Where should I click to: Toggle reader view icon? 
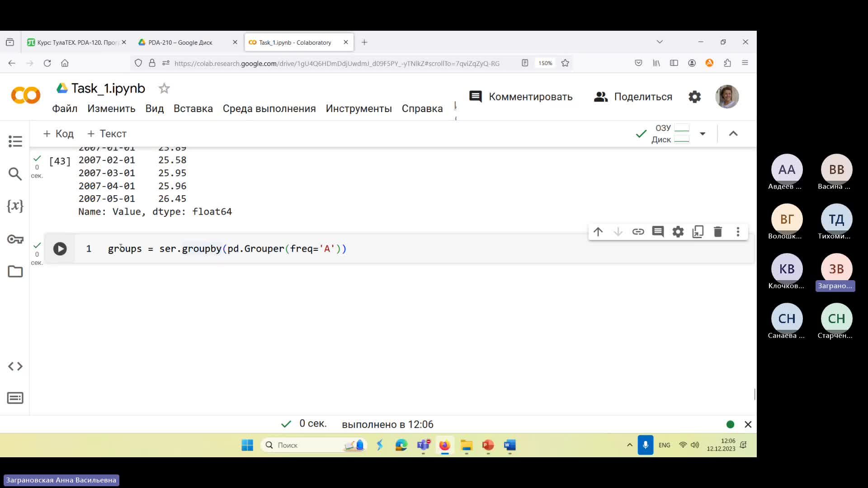pos(525,63)
